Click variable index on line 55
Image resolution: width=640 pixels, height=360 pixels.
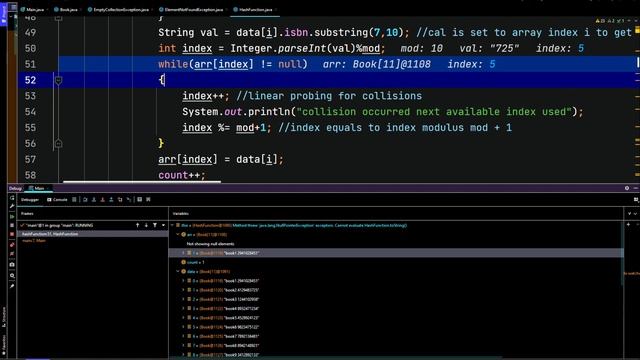197,128
